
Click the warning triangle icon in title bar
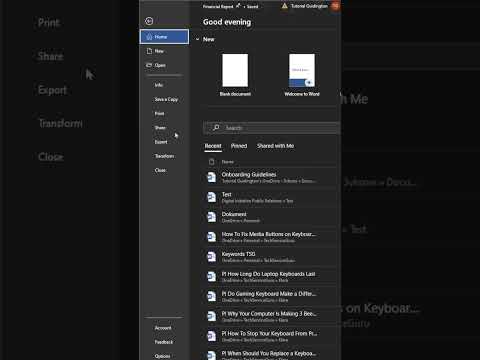click(x=284, y=6)
